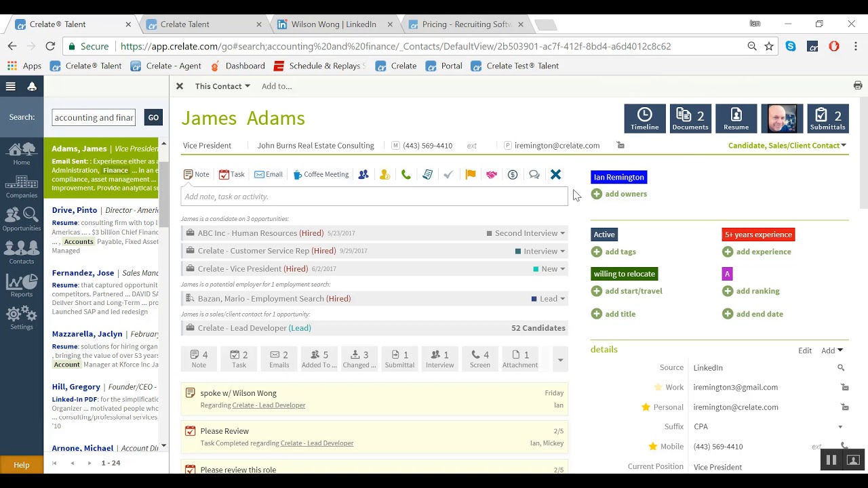
Task: Filter activities by Emails
Action: pyautogui.click(x=279, y=359)
